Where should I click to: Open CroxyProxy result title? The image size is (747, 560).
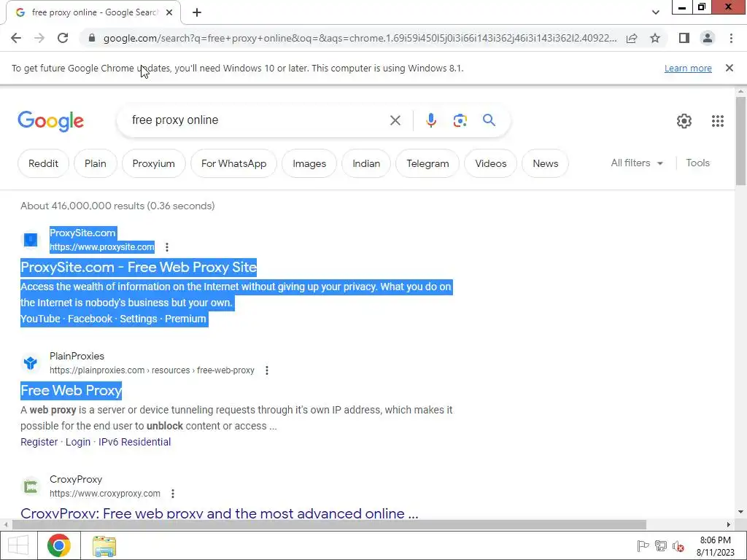(x=219, y=513)
